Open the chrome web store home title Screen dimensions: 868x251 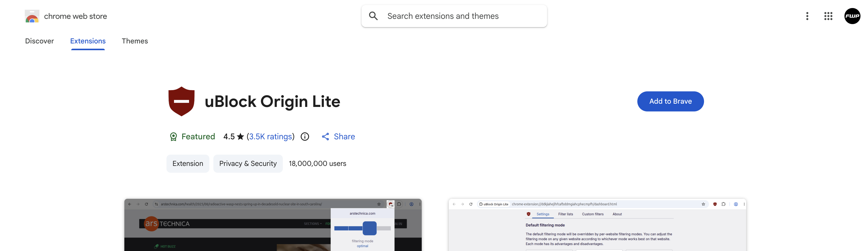point(75,16)
